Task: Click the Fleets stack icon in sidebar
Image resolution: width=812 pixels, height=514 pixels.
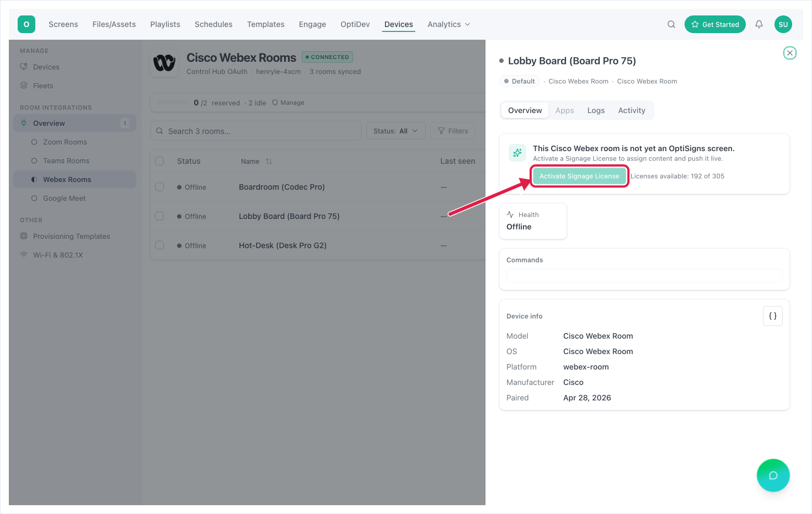Action: pos(24,85)
